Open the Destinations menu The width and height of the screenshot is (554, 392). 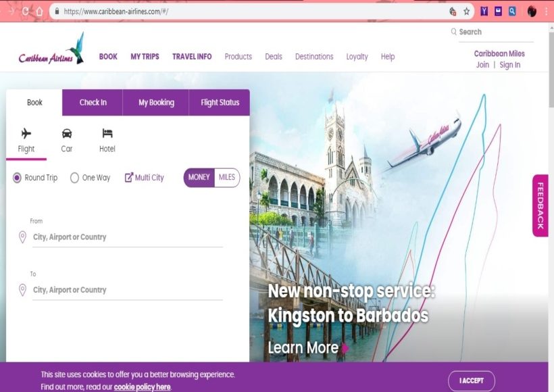[x=314, y=57]
